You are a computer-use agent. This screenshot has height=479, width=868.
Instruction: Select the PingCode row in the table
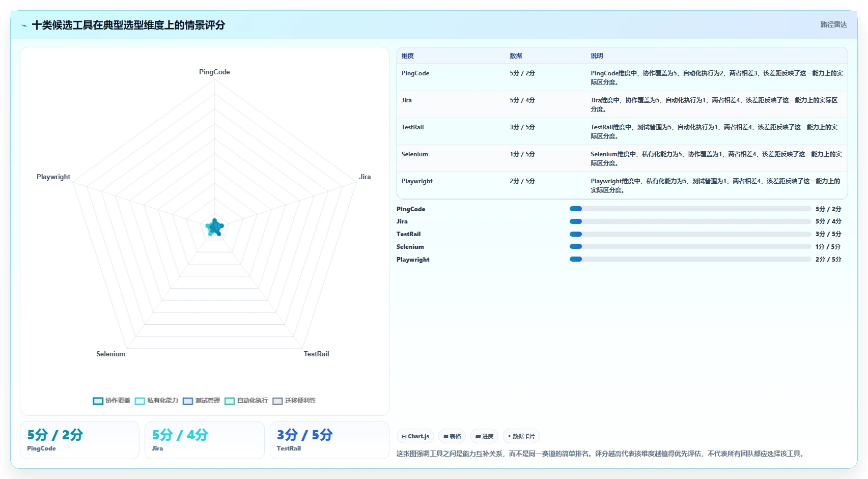[622, 77]
